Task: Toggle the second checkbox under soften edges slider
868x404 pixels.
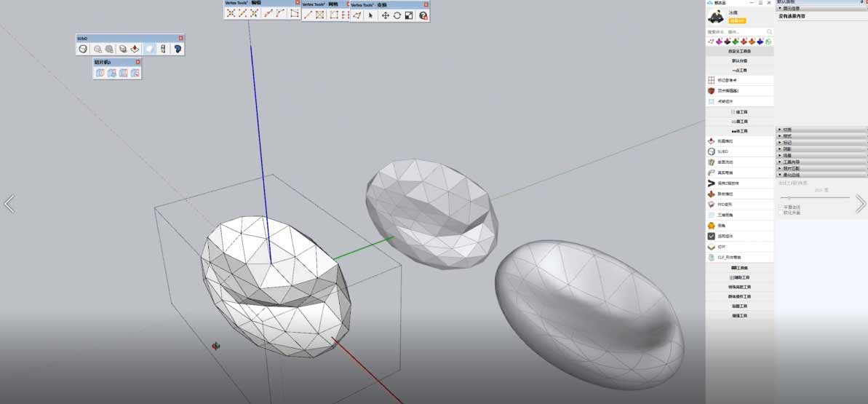Action: click(781, 213)
